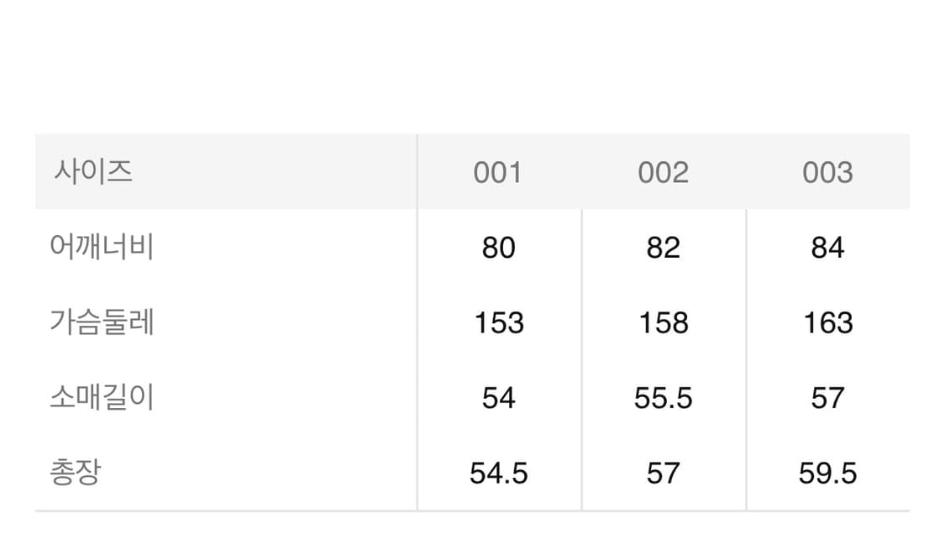Click total length value 54.5
Viewport: 945px width, 560px height.
tap(498, 474)
